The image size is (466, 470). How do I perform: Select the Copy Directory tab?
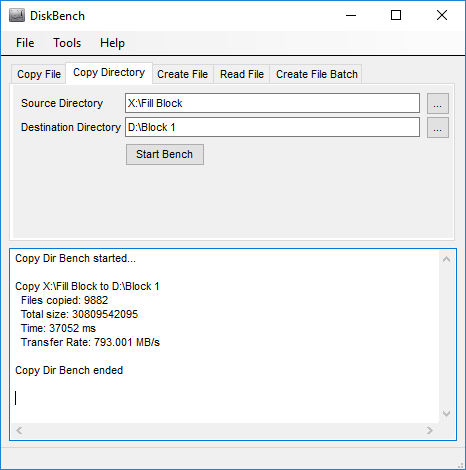pyautogui.click(x=109, y=73)
